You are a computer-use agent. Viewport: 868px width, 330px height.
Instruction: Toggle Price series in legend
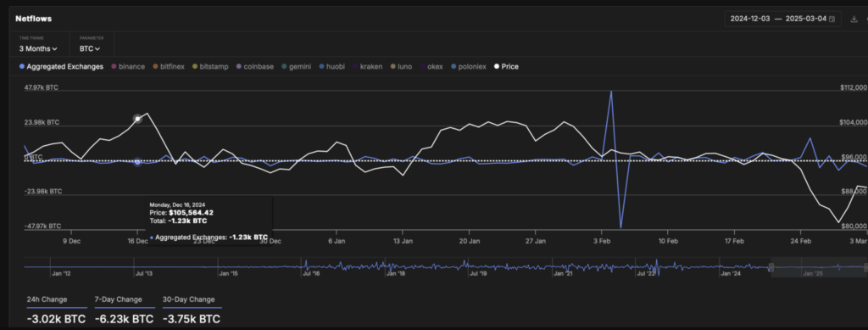pos(506,66)
